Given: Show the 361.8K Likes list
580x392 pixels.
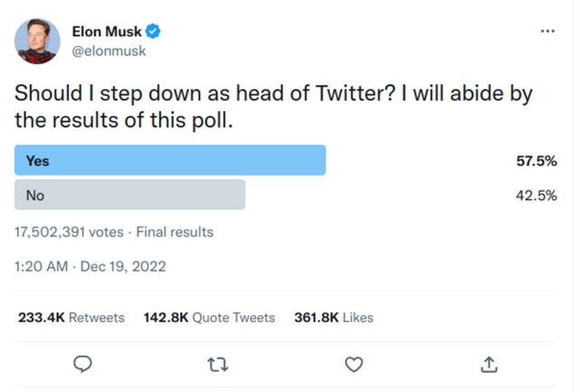Looking at the screenshot, I should coord(333,318).
